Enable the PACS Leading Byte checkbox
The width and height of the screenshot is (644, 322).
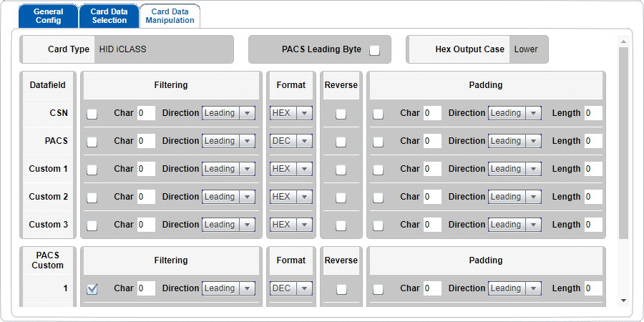point(375,50)
